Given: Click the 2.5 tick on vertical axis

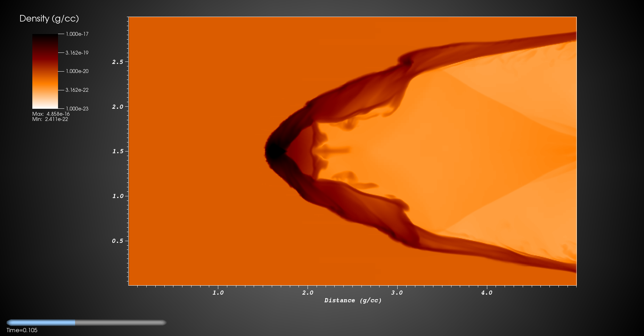Looking at the screenshot, I should [x=117, y=62].
